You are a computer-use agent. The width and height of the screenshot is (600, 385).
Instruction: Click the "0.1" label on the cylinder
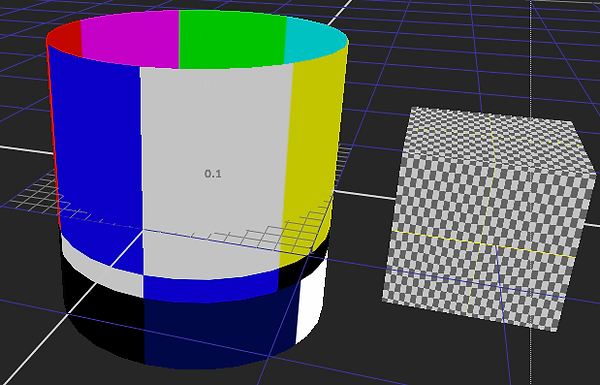[213, 174]
